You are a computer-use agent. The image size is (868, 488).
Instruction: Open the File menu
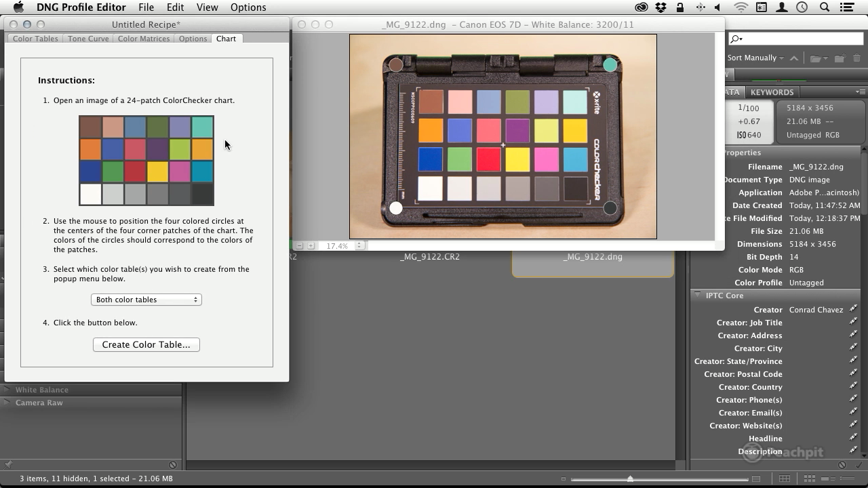tap(146, 7)
